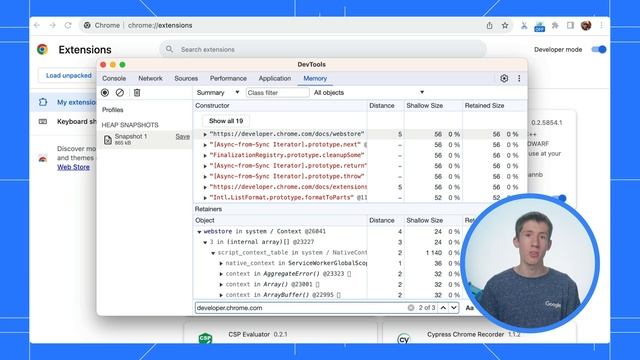Reload the extensions page
This screenshot has width=640, height=360.
pyautogui.click(x=68, y=25)
